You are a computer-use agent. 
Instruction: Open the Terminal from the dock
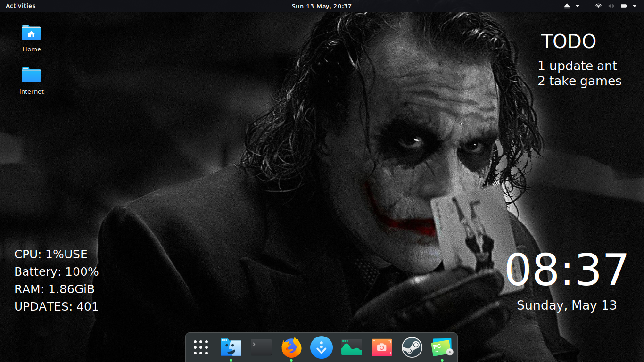click(x=261, y=347)
